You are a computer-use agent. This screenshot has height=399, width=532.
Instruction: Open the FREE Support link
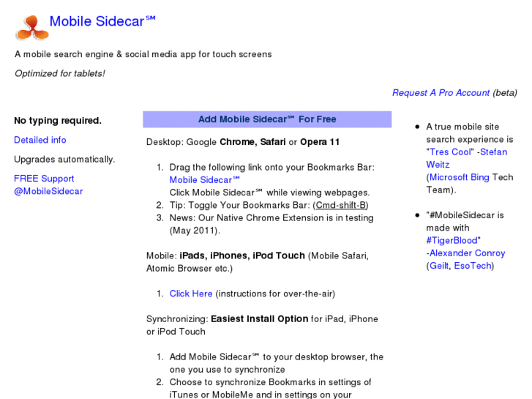tap(44, 179)
